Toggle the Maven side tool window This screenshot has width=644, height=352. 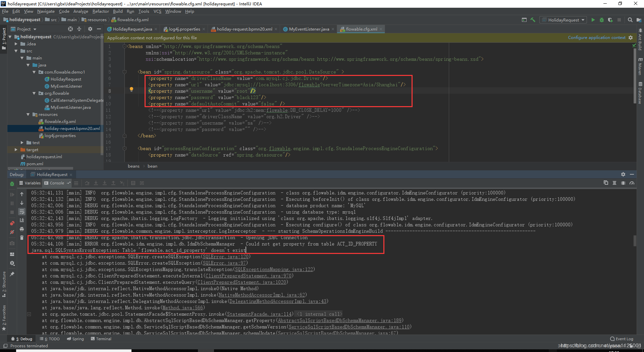pos(640,66)
